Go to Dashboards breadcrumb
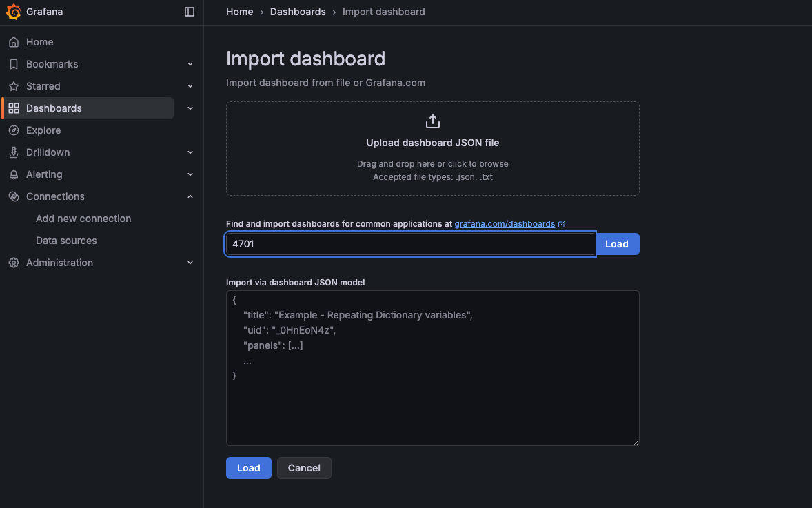 298,12
